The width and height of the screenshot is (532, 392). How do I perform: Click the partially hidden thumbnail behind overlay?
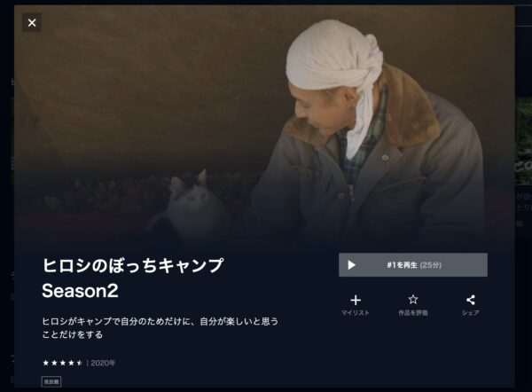523,141
